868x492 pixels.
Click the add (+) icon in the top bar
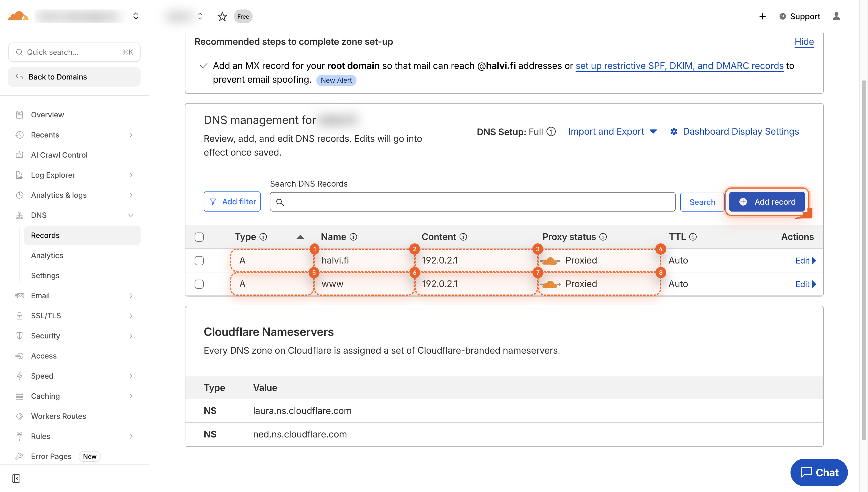[763, 16]
